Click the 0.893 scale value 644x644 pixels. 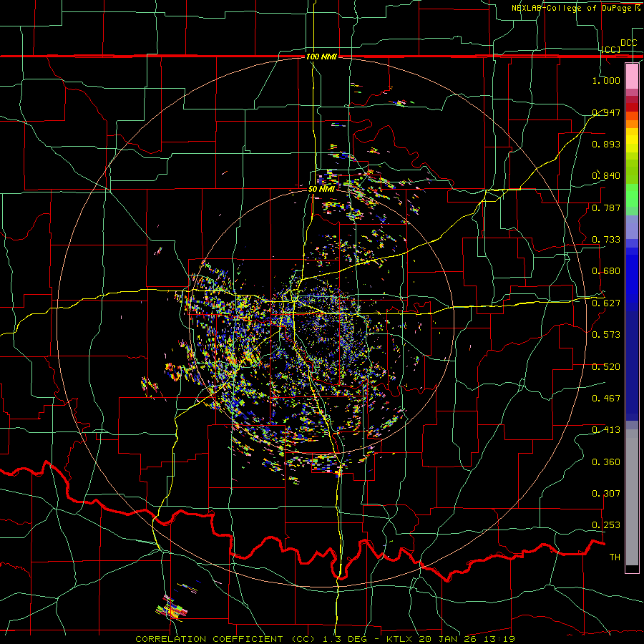pos(606,144)
